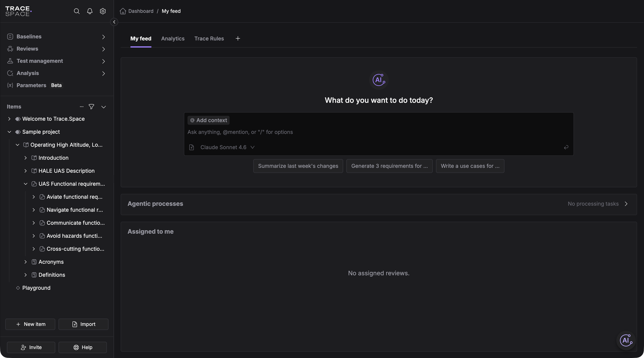Expand the Baselines section
Image resolution: width=644 pixels, height=358 pixels.
tap(103, 37)
